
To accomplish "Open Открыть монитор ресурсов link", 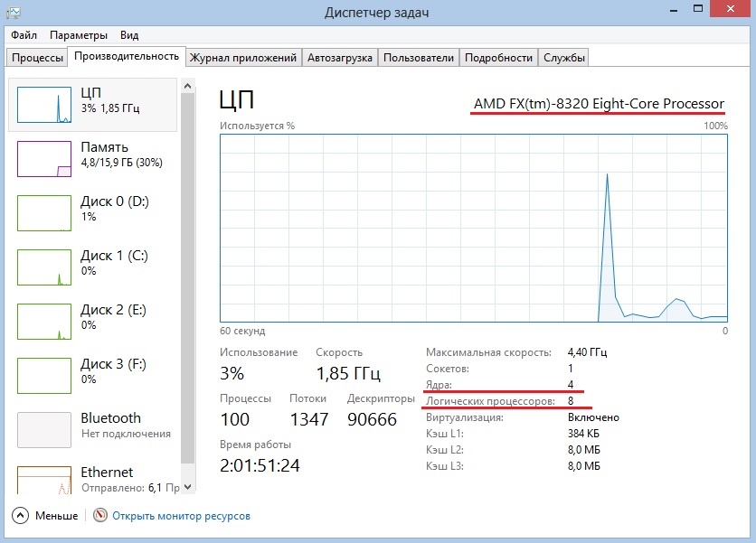I will click(181, 516).
